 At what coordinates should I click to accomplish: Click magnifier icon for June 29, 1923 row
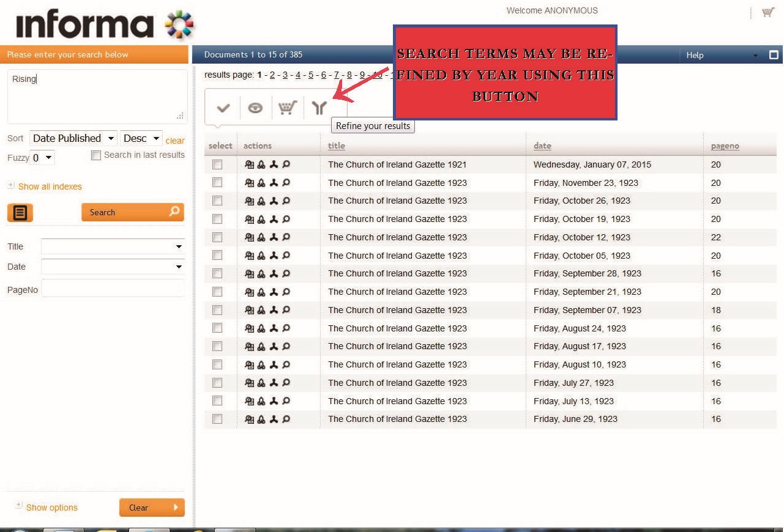click(x=286, y=419)
